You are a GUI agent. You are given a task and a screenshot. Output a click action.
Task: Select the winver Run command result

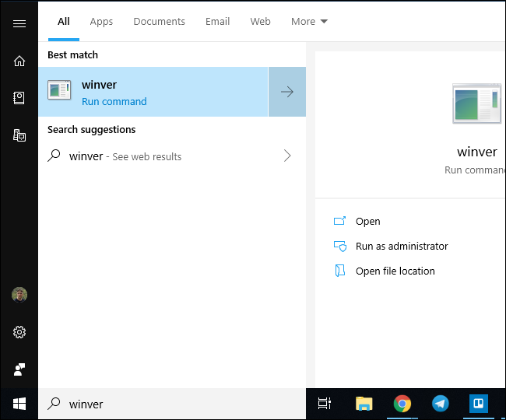point(153,92)
